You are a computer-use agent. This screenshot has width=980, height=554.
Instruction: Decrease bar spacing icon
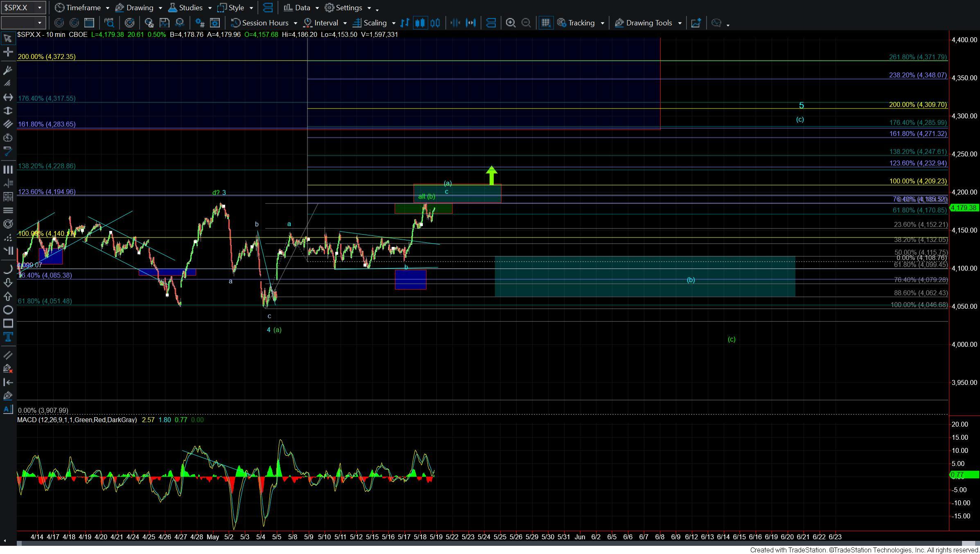click(455, 23)
